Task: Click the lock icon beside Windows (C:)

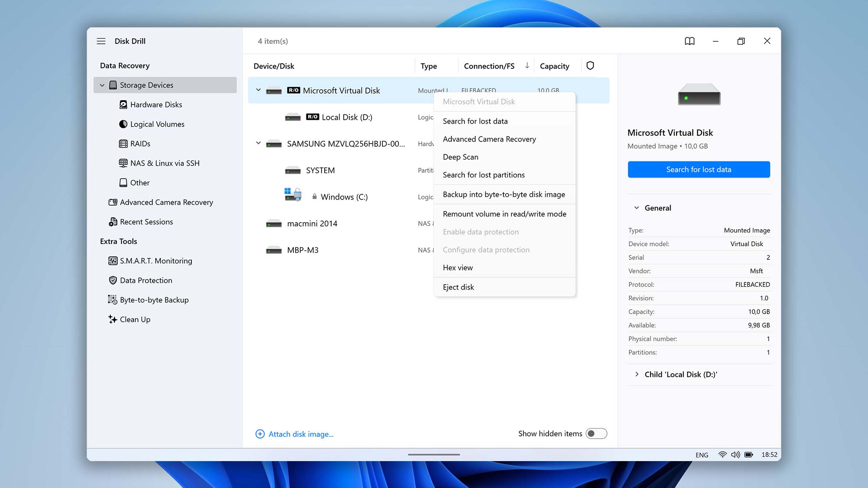Action: point(314,197)
